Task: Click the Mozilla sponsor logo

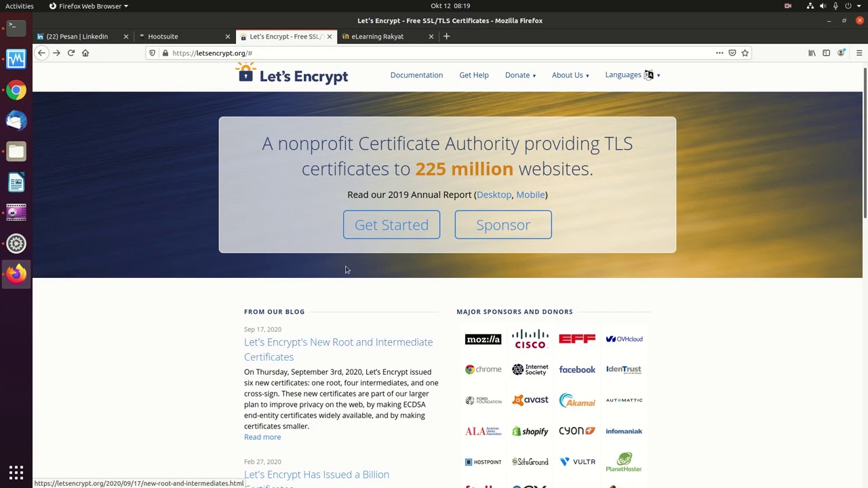Action: coord(483,339)
